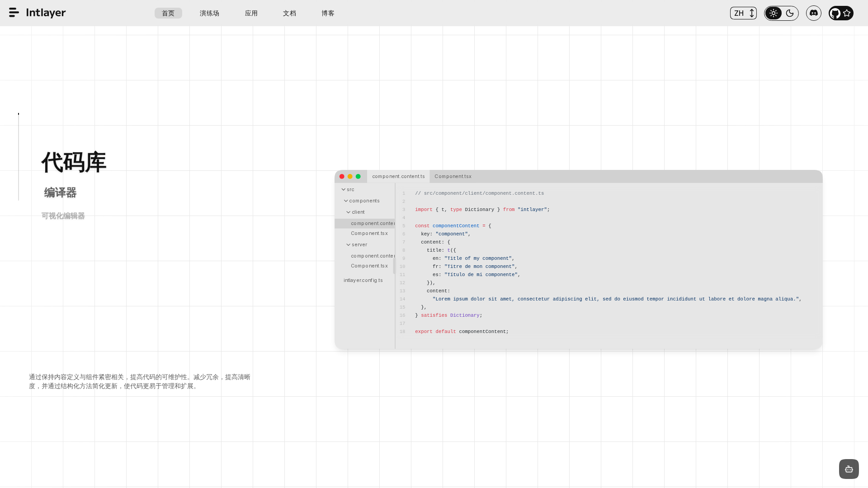Viewport: 868px width, 488px height.
Task: Click the green window dot
Action: (358, 177)
